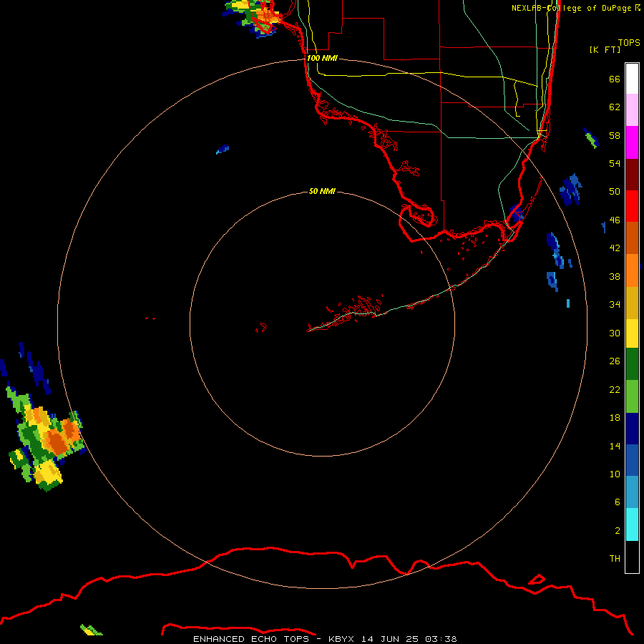
Task: Click the small blue echo northwest inside 100 NMI ring
Action: point(223,150)
